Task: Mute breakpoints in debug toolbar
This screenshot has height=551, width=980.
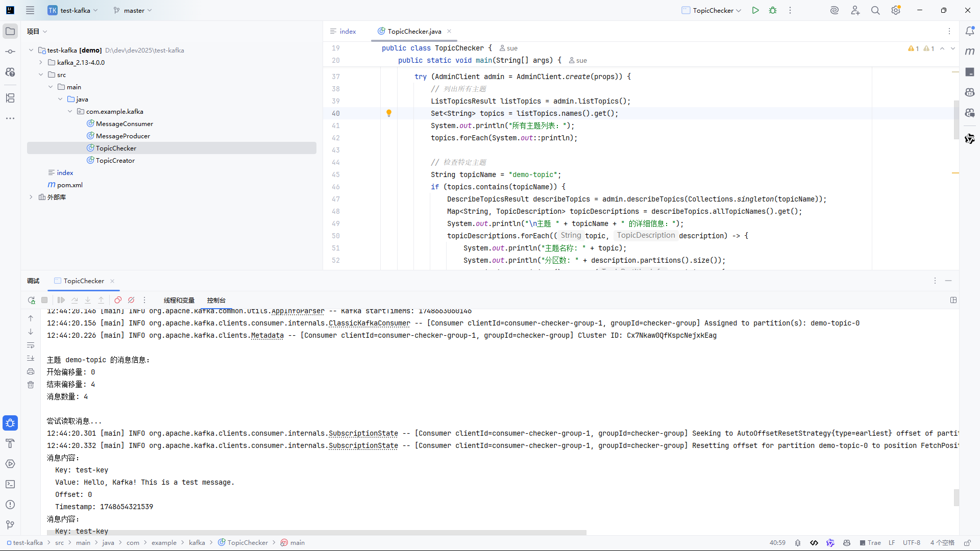Action: coord(131,300)
